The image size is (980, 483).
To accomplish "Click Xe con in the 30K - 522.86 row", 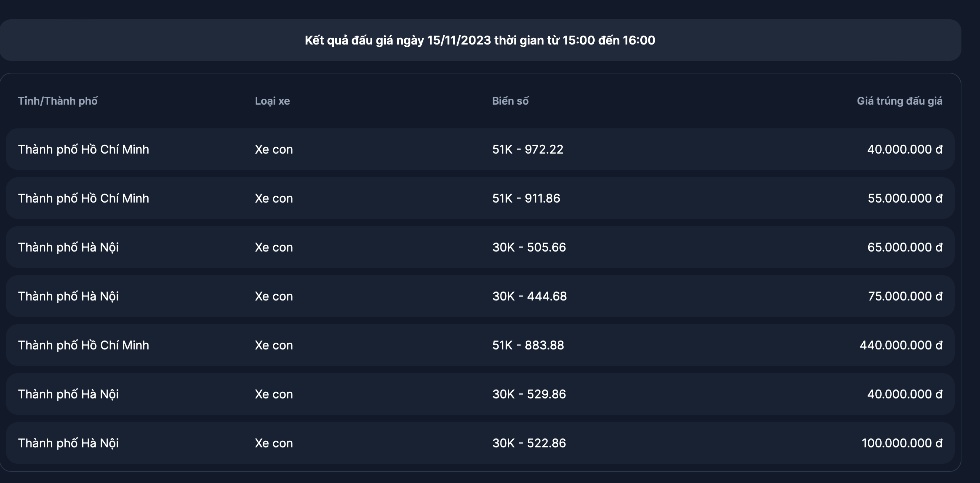I will point(274,443).
